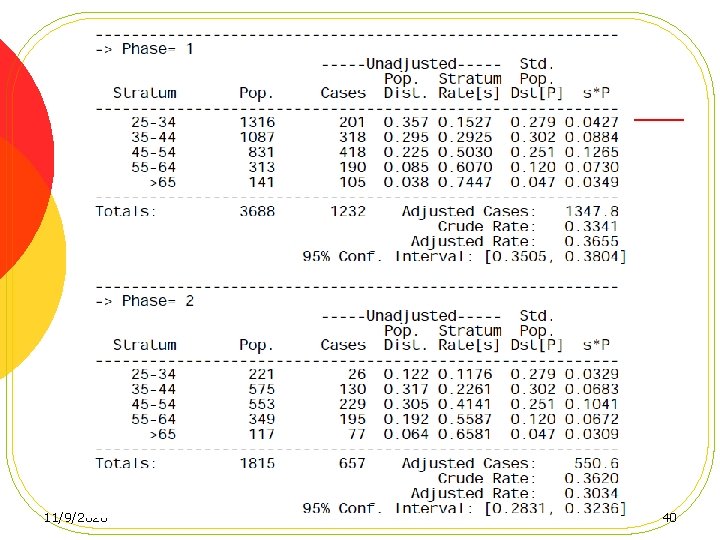This screenshot has height=540, width=720.
Task: Select confidence interval upper bound 0.3804
Action: pyautogui.click(x=592, y=256)
